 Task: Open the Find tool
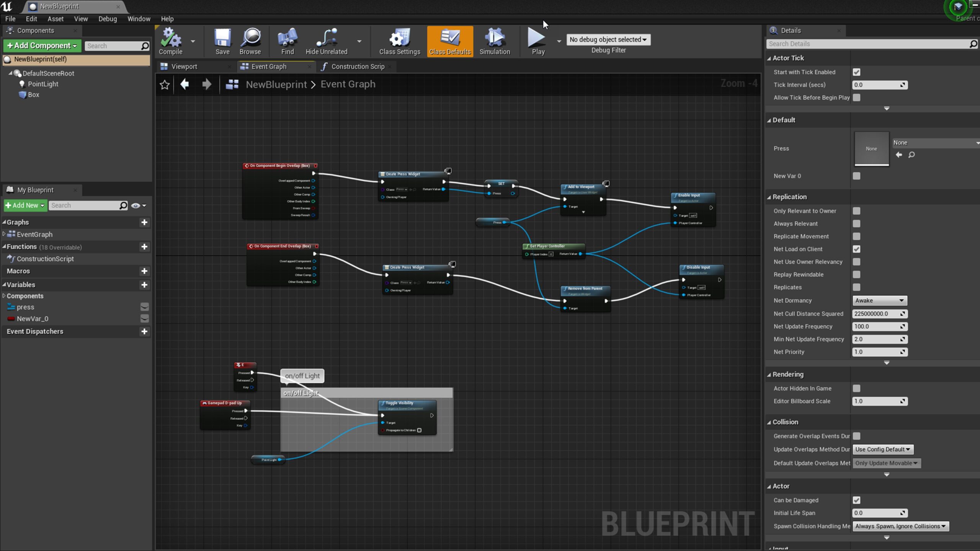[287, 41]
